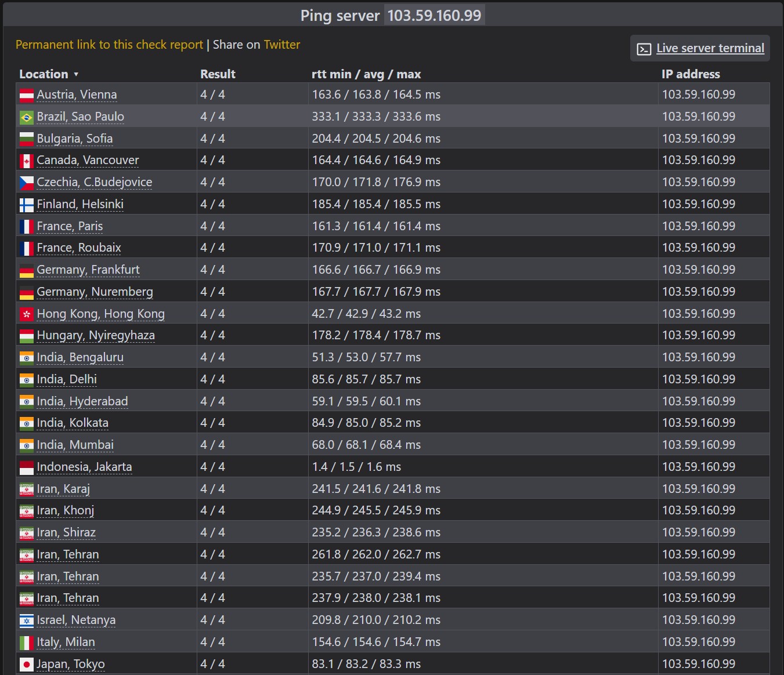Open the Finland, Helsinki location link
784x675 pixels.
(80, 204)
